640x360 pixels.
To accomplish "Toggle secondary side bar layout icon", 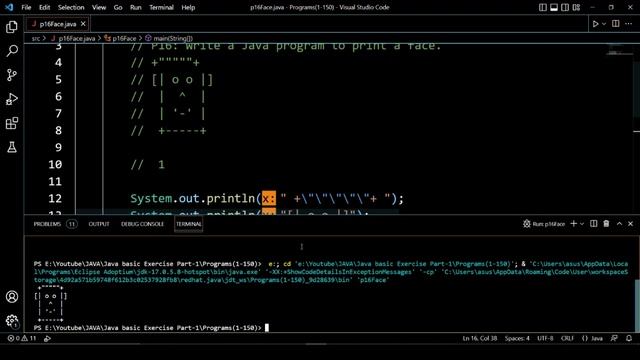I will click(x=565, y=7).
